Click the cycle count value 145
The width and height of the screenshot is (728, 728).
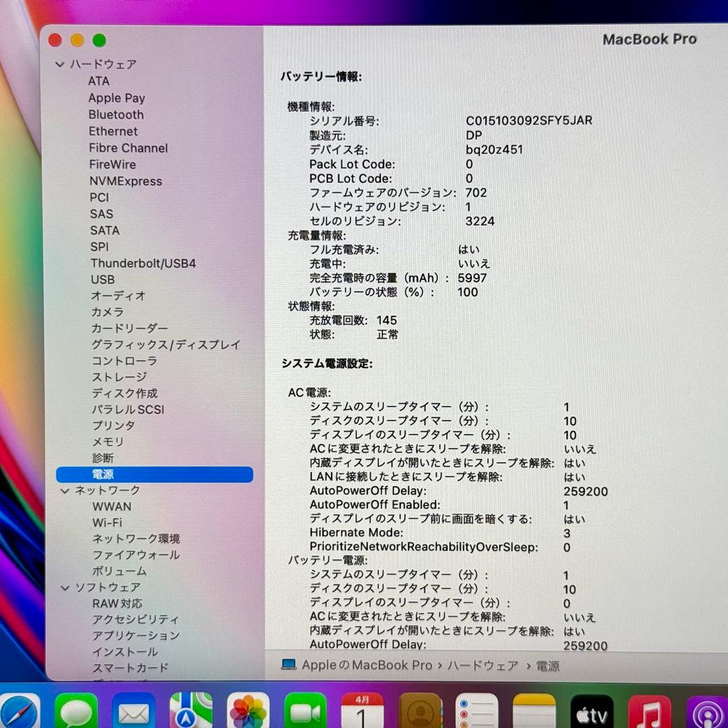pos(387,320)
